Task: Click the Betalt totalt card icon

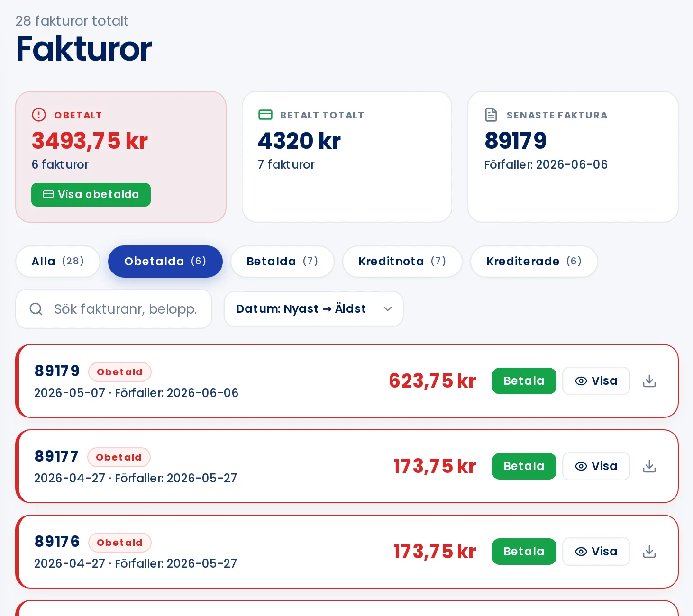Action: (265, 115)
